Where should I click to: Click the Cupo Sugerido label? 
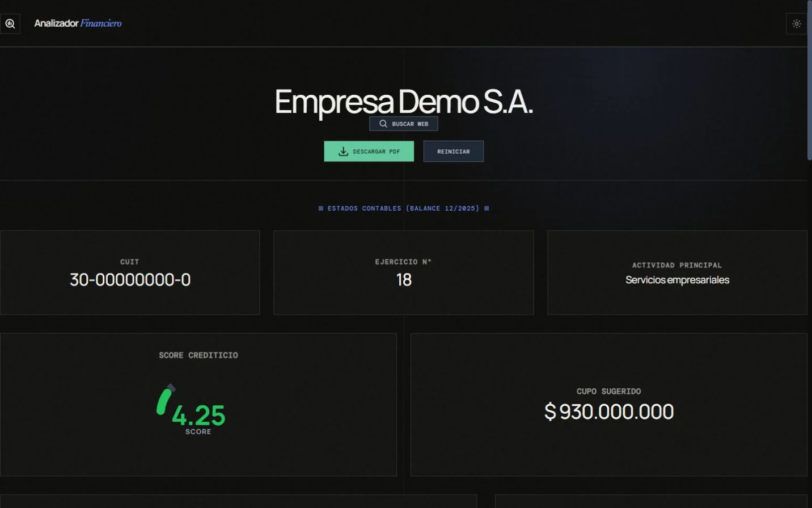click(609, 392)
